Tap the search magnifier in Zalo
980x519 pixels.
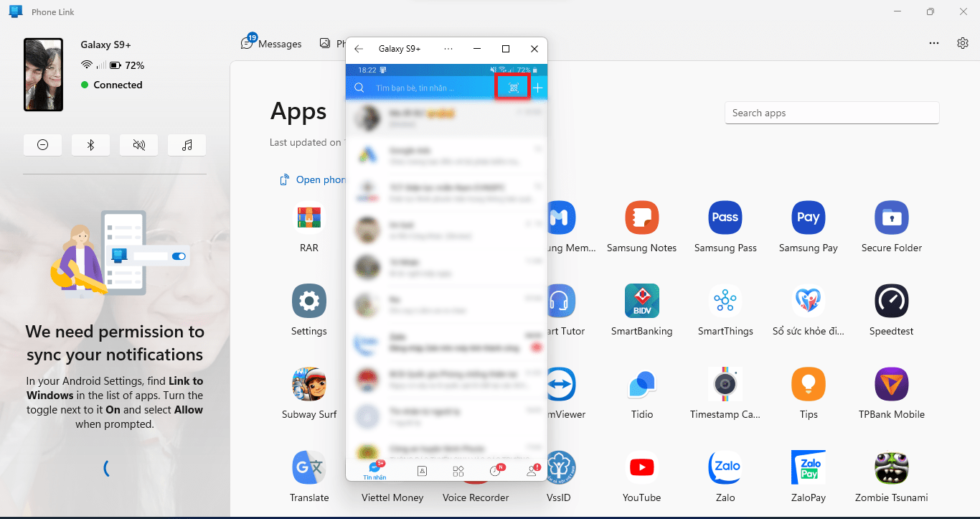(x=359, y=88)
